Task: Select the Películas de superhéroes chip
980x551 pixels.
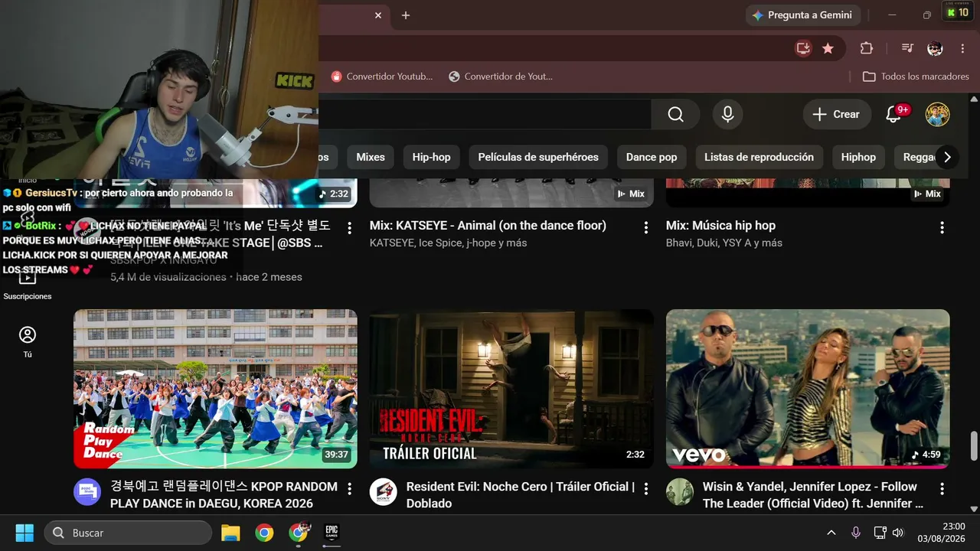Action: 538,157
